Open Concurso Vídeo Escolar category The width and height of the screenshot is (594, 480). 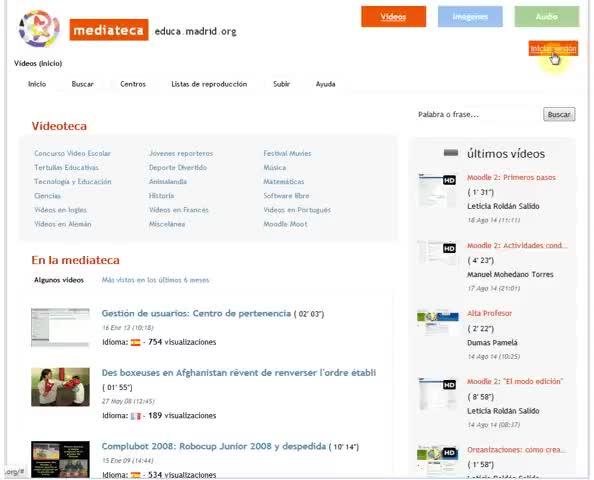pos(72,153)
